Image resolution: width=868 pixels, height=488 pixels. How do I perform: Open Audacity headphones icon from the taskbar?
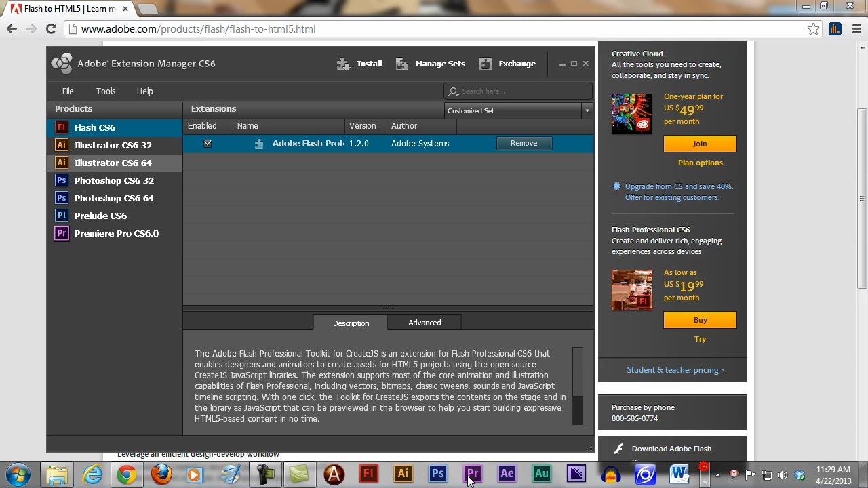coord(610,474)
